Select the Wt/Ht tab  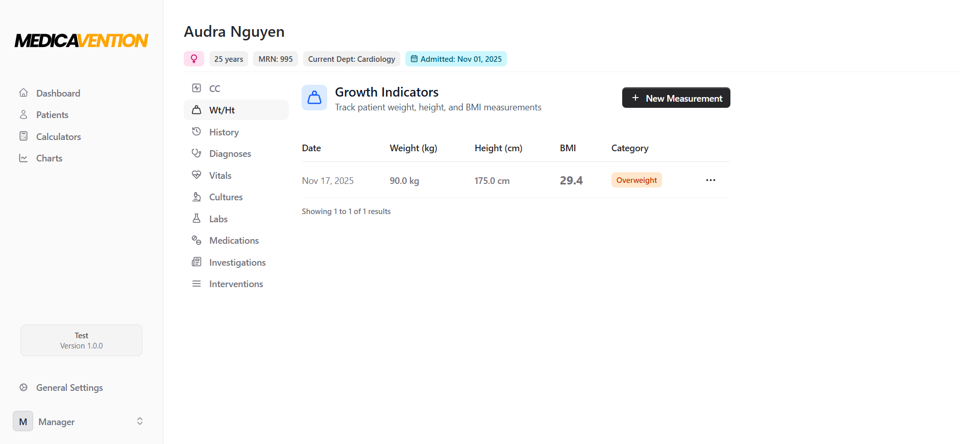coord(236,110)
